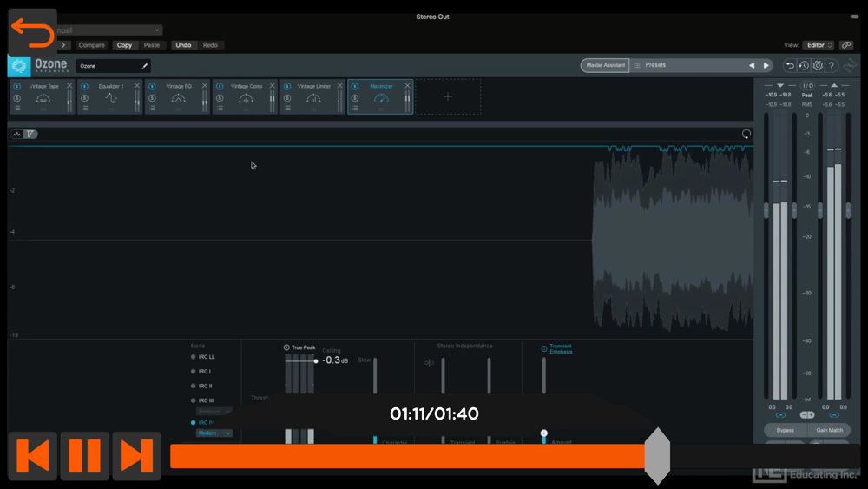Add a module with the plus slot
The image size is (868, 489).
[x=448, y=97]
